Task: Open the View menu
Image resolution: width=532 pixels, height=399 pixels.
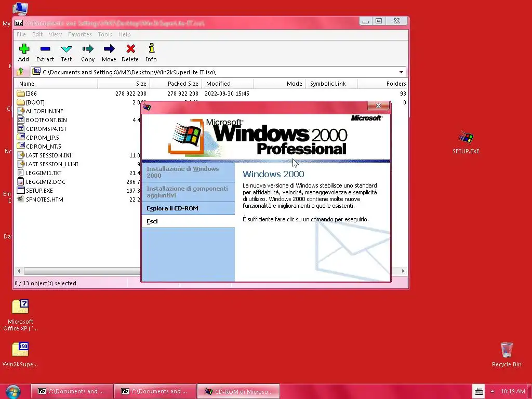Action: (55, 34)
